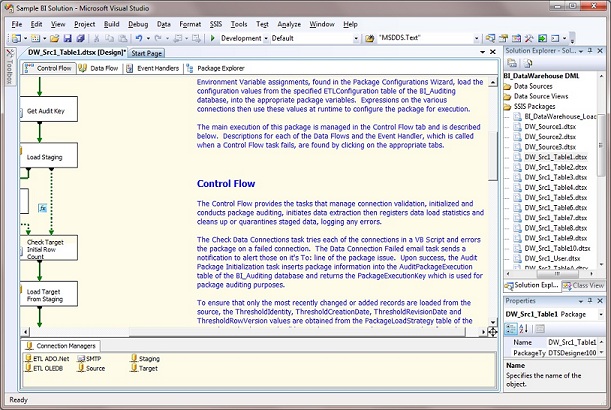611x410 pixels.
Task: Open the "Default" platform dropdown
Action: coord(356,38)
